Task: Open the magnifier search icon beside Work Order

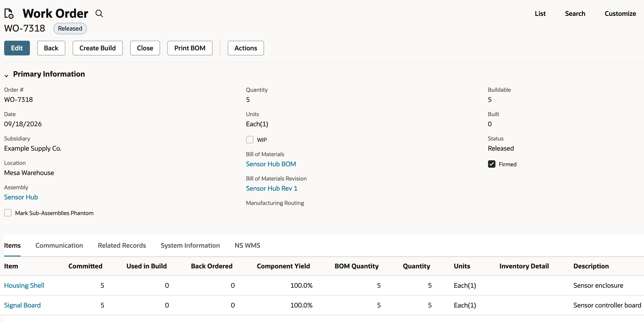Action: [99, 14]
